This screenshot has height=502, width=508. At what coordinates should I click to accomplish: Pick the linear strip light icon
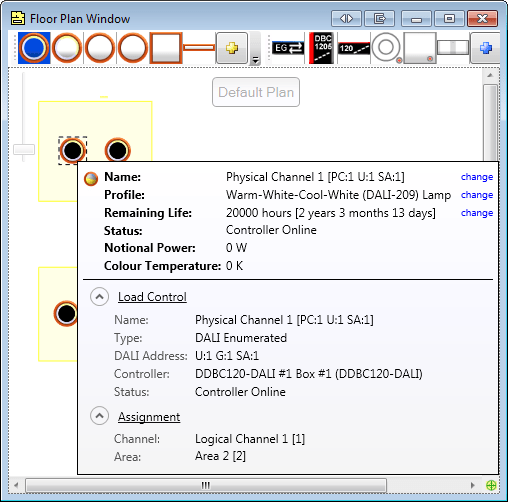tap(199, 48)
